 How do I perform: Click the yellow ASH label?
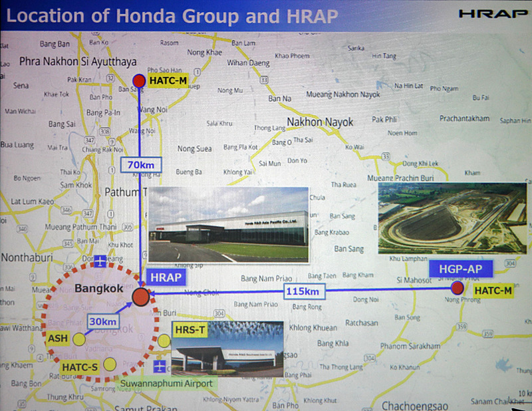(x=58, y=339)
